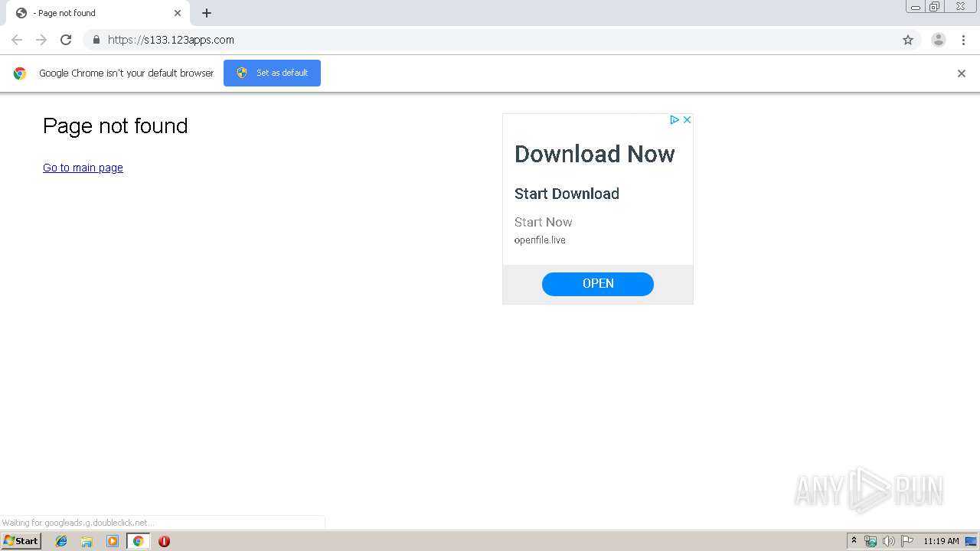The height and width of the screenshot is (551, 980).
Task: Click Show Desktop tray icon
Action: coord(971,541)
